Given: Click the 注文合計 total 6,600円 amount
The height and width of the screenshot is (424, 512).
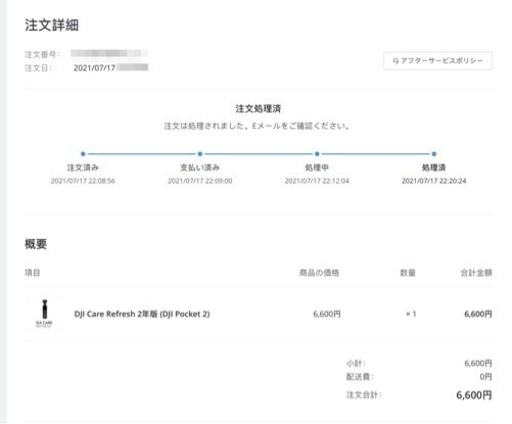Looking at the screenshot, I should pos(474,395).
